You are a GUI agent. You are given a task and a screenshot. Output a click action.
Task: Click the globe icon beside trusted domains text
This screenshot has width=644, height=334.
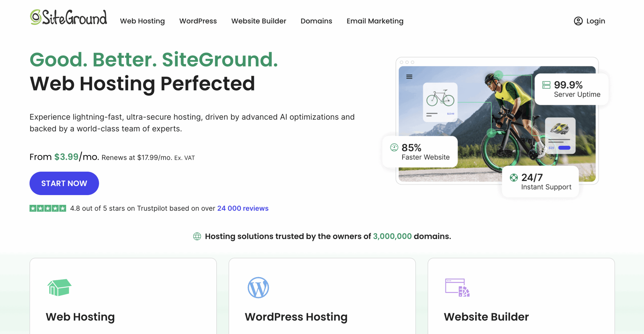click(x=197, y=236)
